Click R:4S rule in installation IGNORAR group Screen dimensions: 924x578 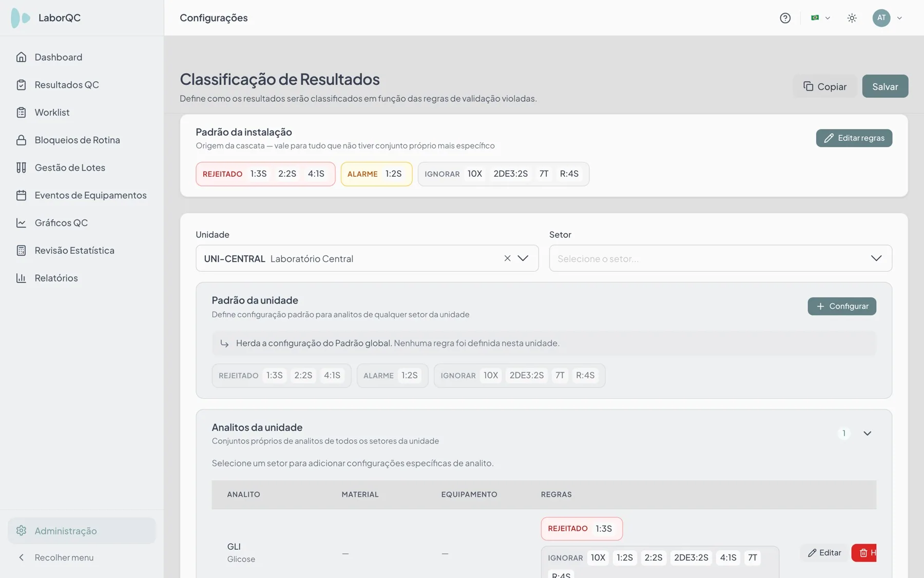569,174
